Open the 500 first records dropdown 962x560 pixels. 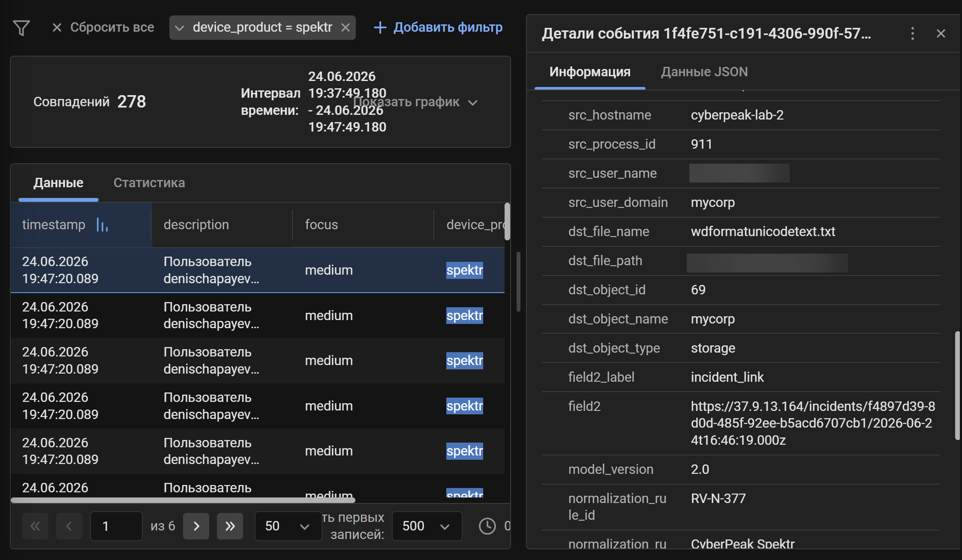point(427,526)
